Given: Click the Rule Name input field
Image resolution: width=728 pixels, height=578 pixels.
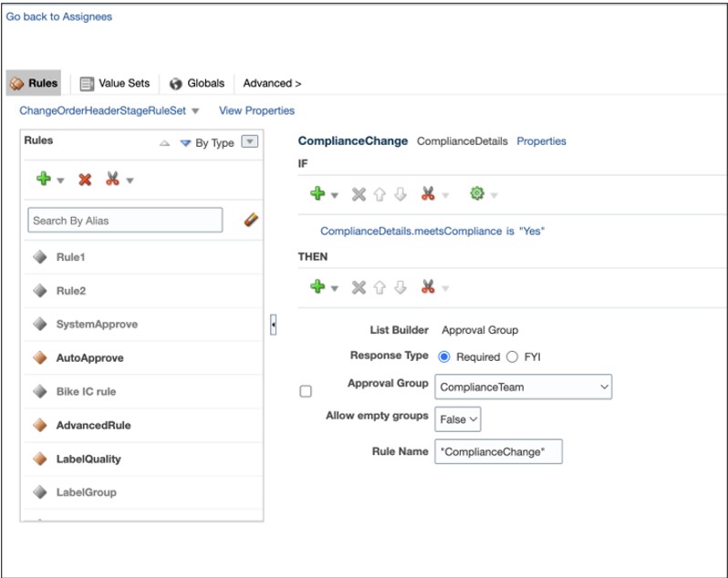Looking at the screenshot, I should click(498, 451).
